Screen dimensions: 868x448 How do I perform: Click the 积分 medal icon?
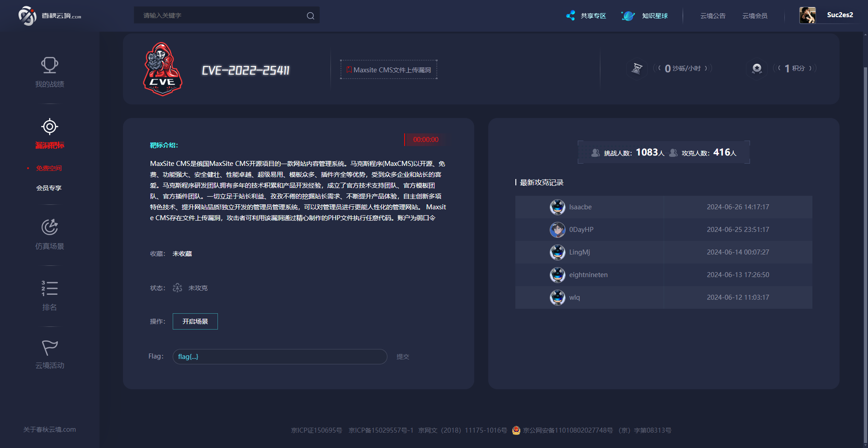pos(757,69)
